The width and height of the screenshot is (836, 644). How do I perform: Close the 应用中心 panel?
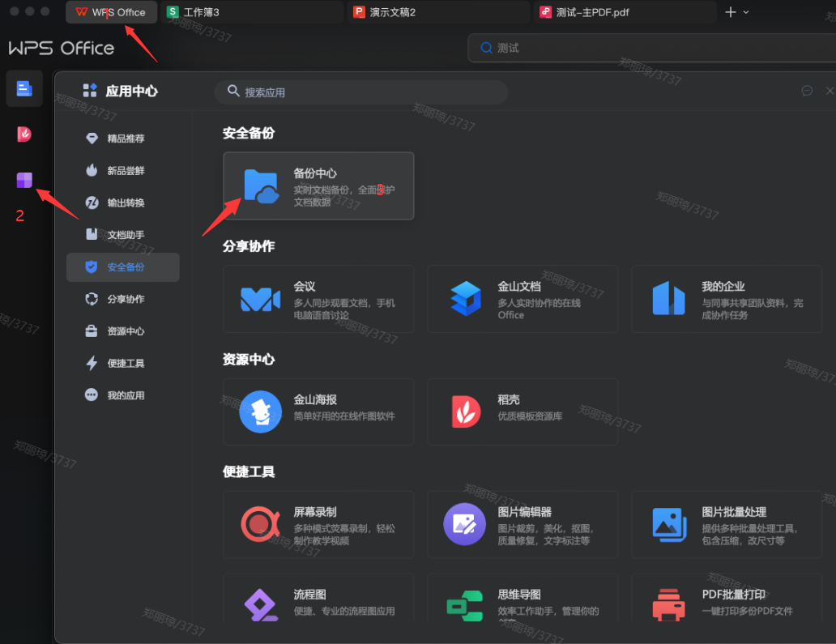tap(830, 91)
